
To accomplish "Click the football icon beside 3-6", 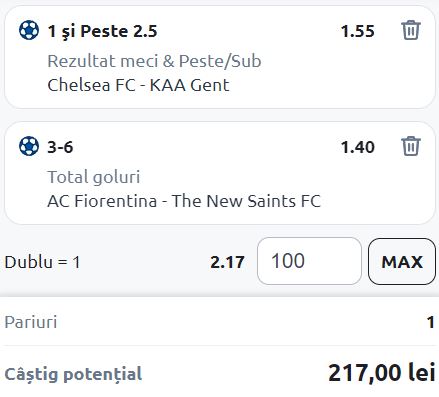I will tap(29, 146).
